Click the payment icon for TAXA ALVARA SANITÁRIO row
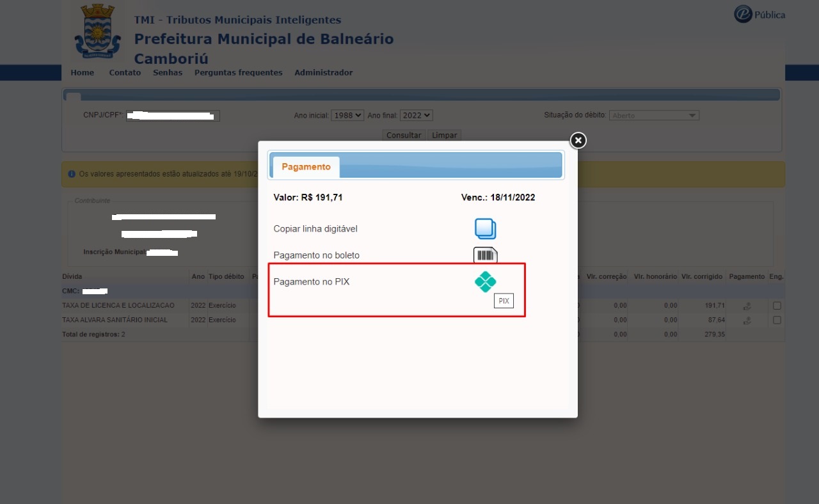 [747, 320]
